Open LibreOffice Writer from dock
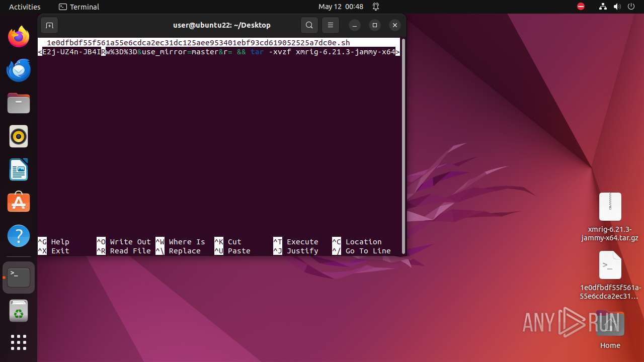Viewport: 644px width, 362px height. point(19,170)
